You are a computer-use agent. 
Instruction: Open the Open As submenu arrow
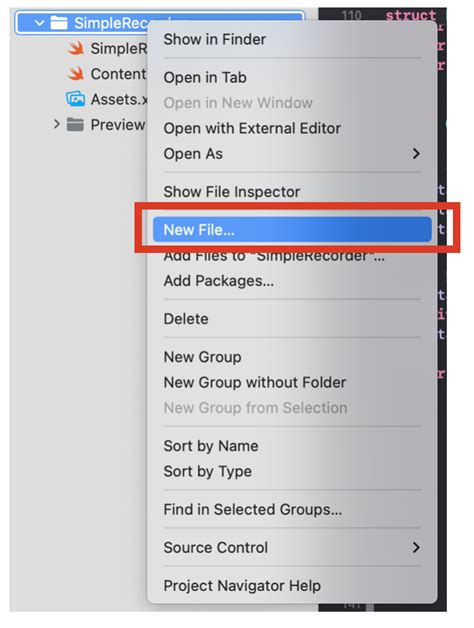(x=416, y=154)
